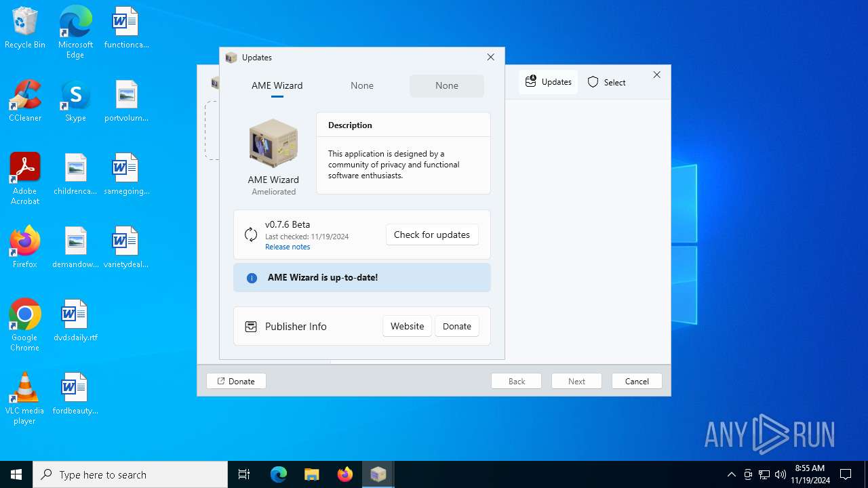Click the Donate button under Publisher Info
The image size is (868, 488).
point(457,326)
